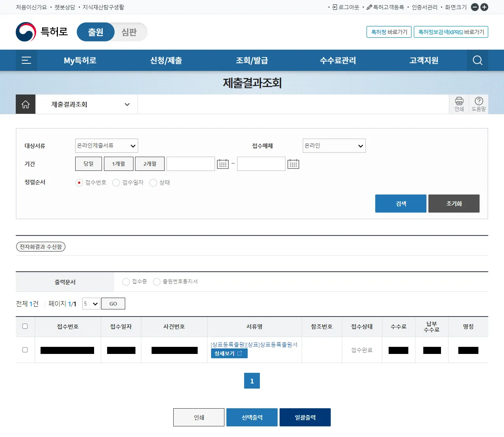Screen dimensions: 504x437
Task: Select the 접수일자 sort radio button
Action: (x=116, y=183)
